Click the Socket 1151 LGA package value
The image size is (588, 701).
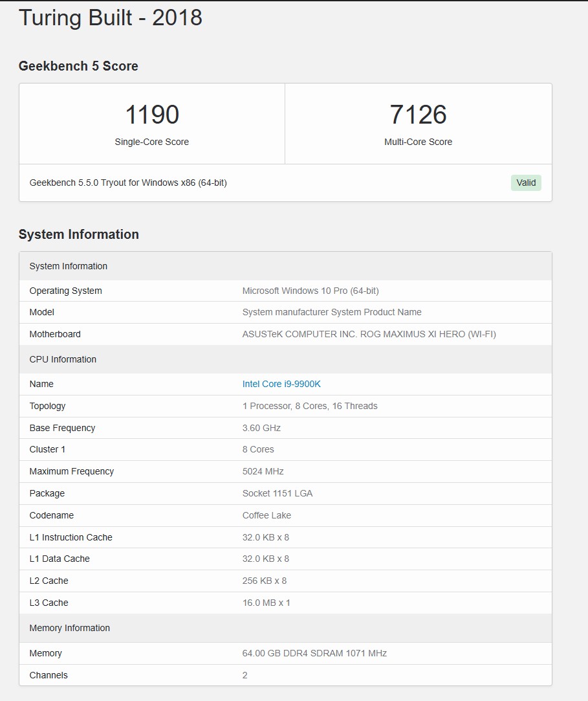[x=278, y=493]
